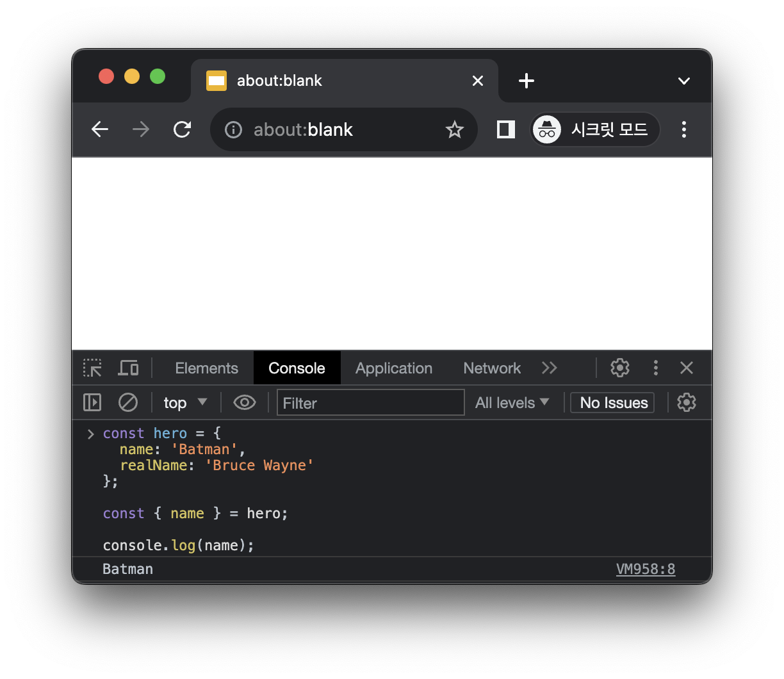Click the green fullscreen window button

tap(158, 76)
